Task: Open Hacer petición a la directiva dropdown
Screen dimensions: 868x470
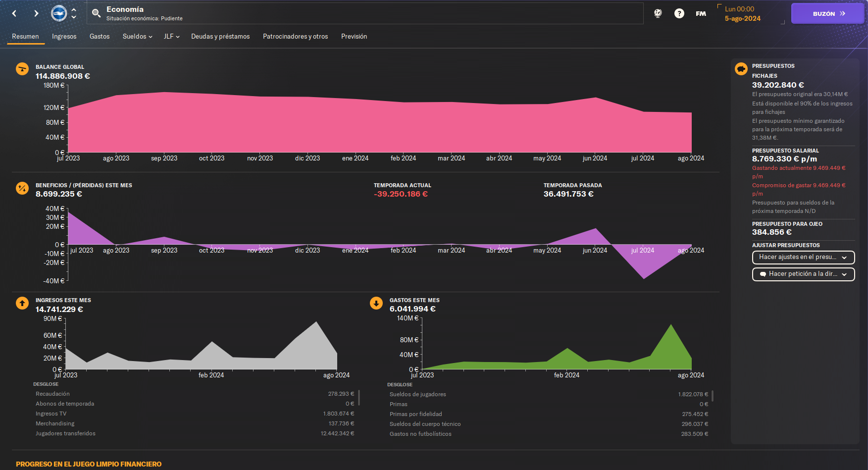Action: [x=803, y=274]
